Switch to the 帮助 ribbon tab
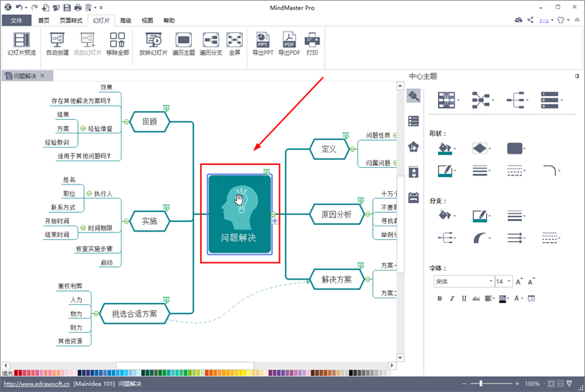 [169, 20]
